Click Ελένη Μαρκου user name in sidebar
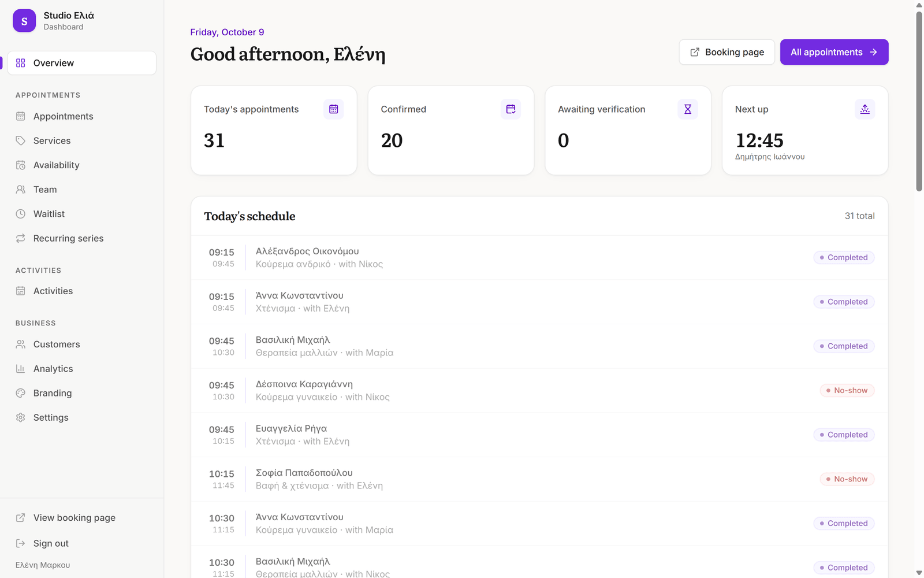 pyautogui.click(x=43, y=565)
